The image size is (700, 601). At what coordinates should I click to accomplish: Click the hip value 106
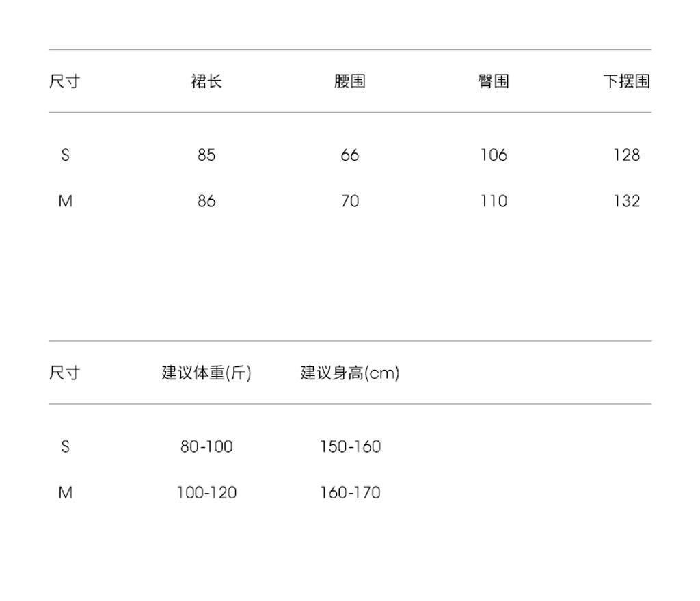pyautogui.click(x=494, y=155)
